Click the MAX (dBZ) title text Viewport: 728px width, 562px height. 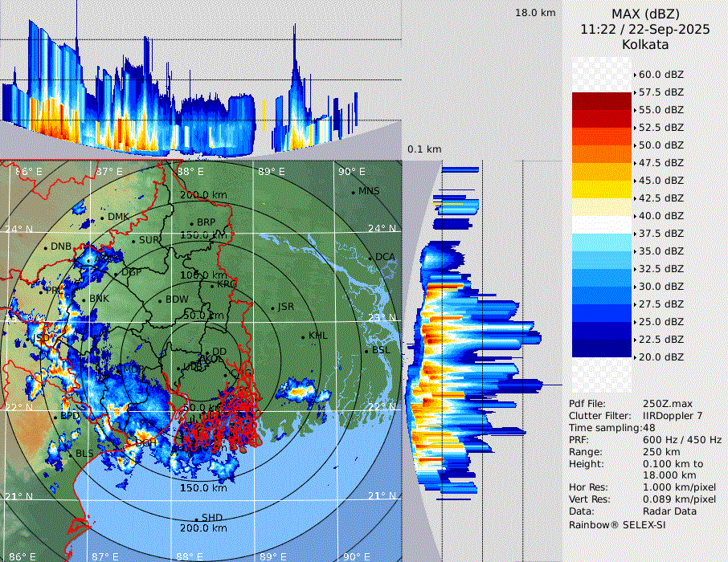(x=645, y=14)
